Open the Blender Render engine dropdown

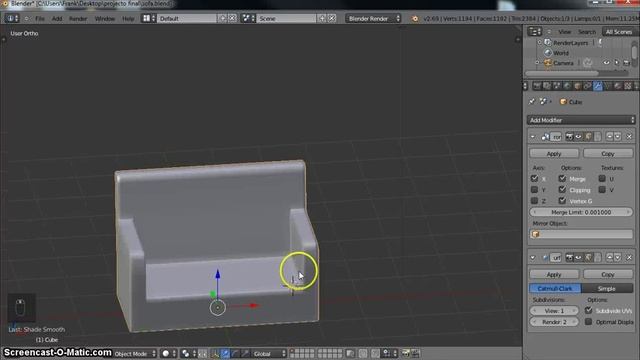tap(373, 18)
